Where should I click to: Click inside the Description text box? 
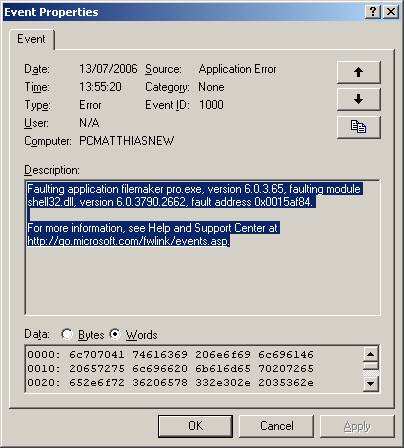point(202,247)
